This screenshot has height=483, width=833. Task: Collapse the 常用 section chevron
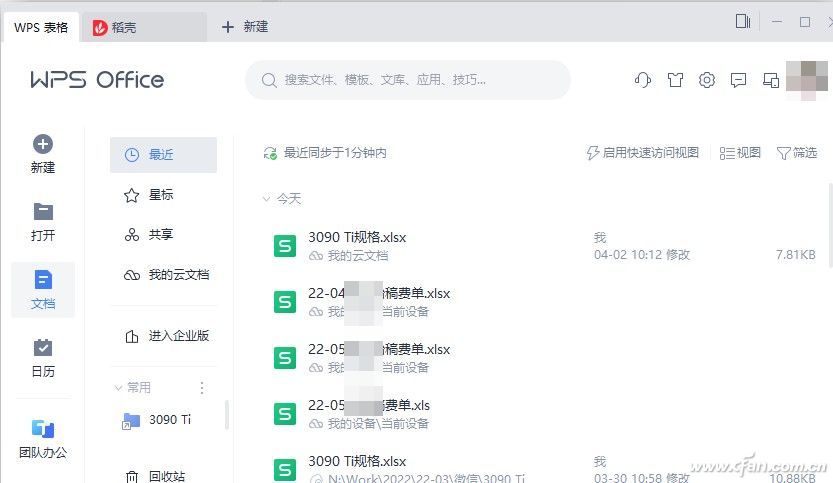(118, 388)
